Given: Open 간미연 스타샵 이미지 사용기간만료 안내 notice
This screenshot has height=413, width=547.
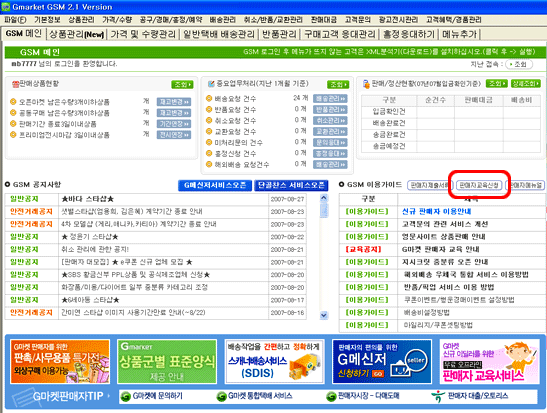Looking at the screenshot, I should [x=133, y=313].
